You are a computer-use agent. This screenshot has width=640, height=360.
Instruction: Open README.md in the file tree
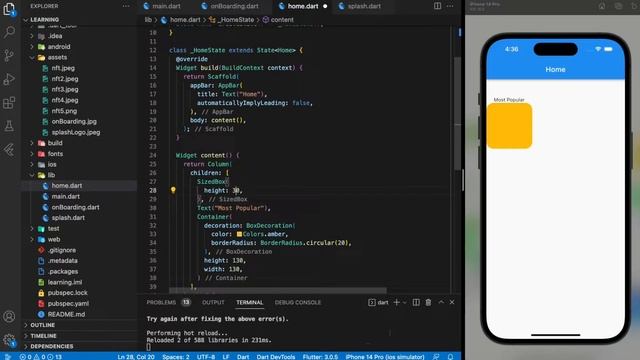tap(66, 314)
